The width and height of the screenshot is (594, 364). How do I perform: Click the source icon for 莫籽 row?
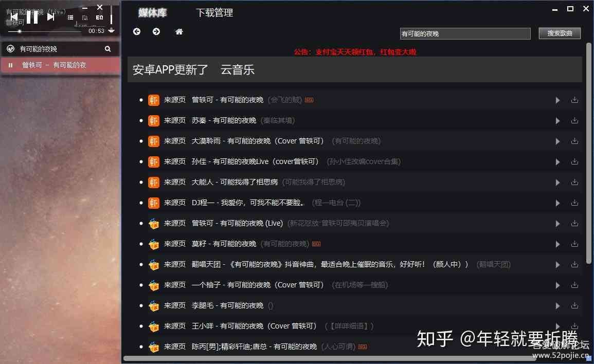153,244
